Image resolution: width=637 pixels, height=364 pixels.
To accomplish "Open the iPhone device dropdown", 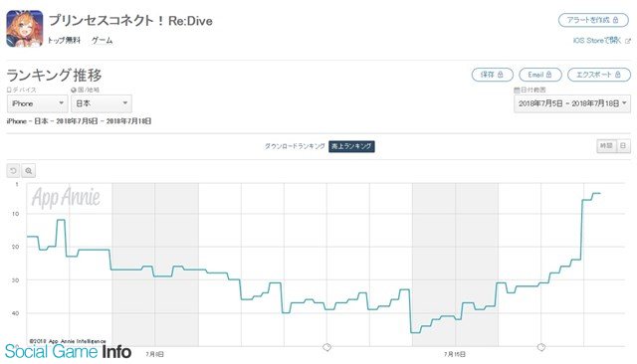I will pyautogui.click(x=38, y=103).
